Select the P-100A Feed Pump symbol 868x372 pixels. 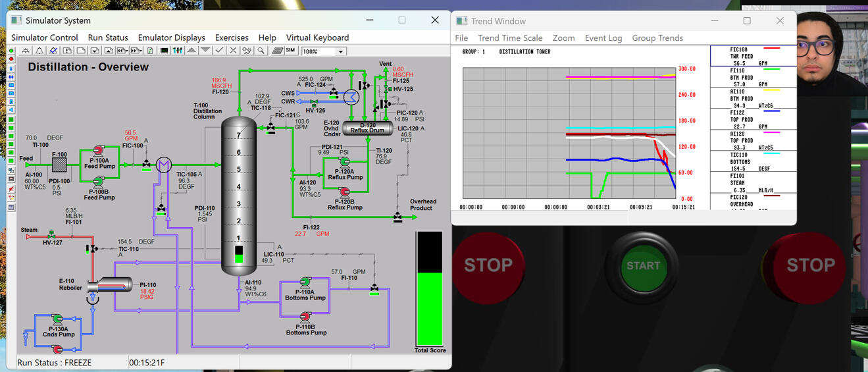point(98,151)
